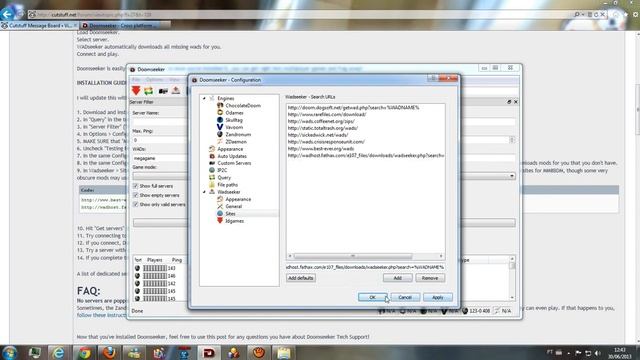Click right arrow of Search URLs scrollbar
Viewport: 640px width, 360px height.
tap(441, 256)
